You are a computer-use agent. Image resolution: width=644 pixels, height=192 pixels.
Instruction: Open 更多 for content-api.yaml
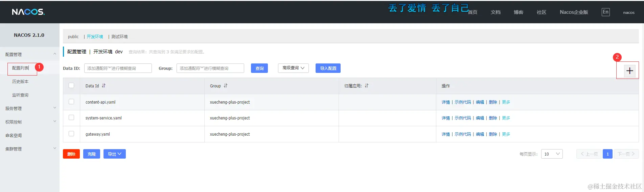tap(506, 102)
